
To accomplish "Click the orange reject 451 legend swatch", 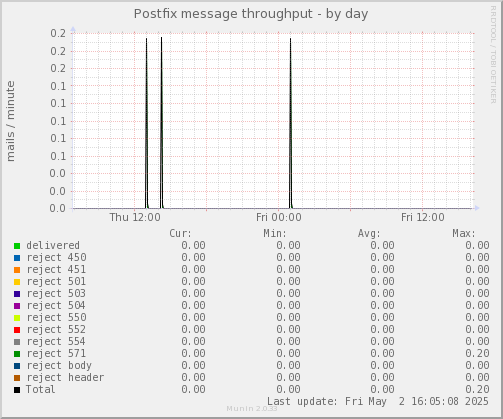I will click(17, 270).
